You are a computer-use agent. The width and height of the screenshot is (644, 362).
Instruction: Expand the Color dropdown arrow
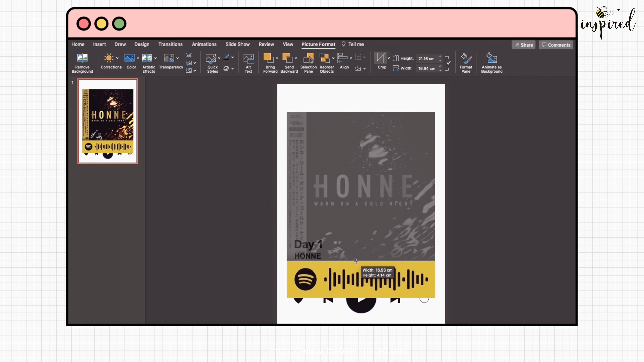pos(138,58)
